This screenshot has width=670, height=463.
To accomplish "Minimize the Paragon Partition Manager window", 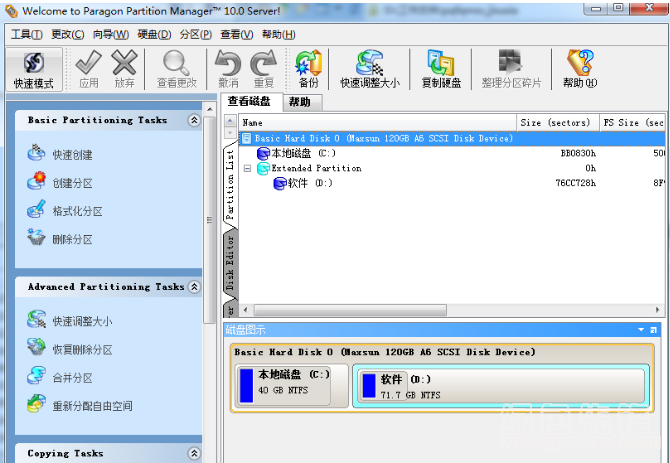I will 597,8.
